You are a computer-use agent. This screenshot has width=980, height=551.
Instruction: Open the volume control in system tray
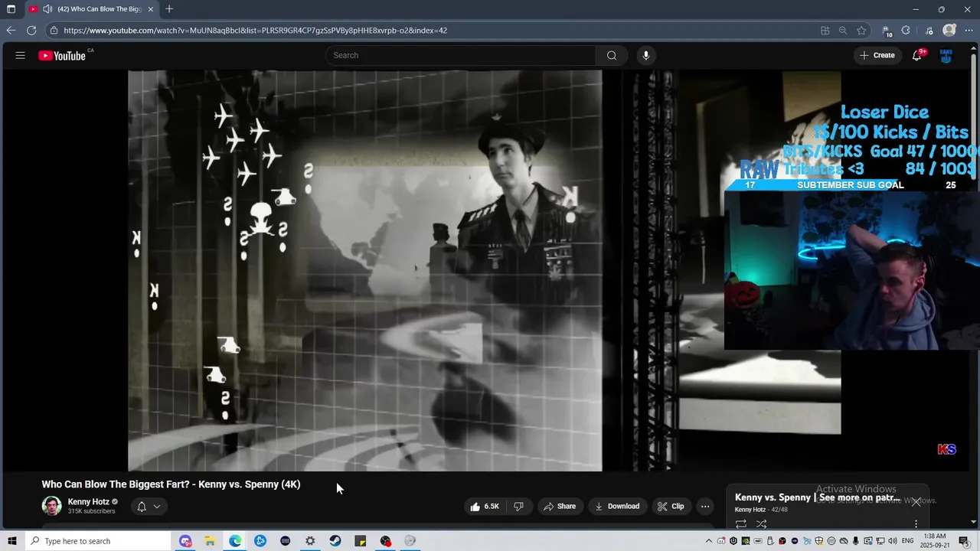pyautogui.click(x=893, y=541)
